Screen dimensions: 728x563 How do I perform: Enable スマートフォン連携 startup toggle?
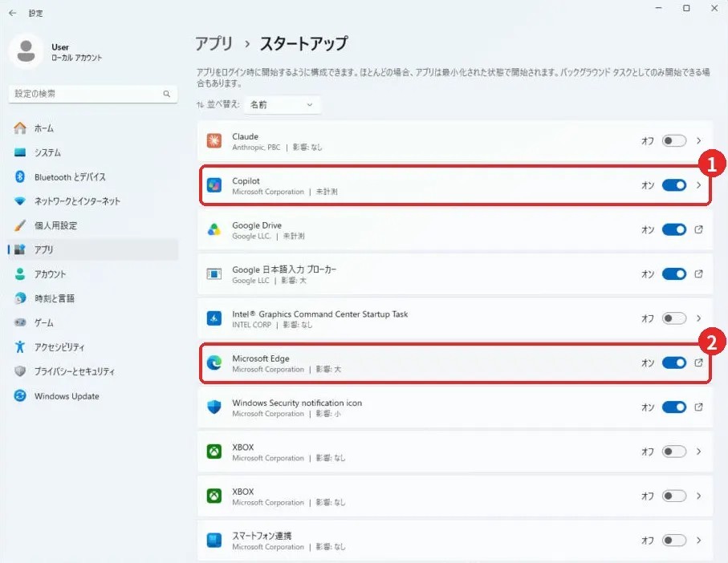[x=674, y=541]
